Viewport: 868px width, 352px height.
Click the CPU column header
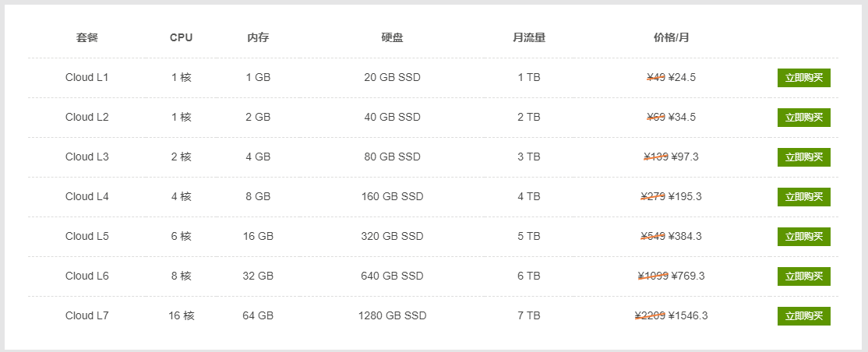tap(181, 37)
